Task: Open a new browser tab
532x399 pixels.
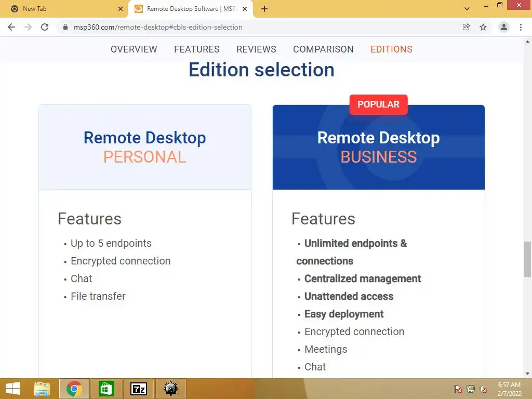Action: (x=264, y=9)
